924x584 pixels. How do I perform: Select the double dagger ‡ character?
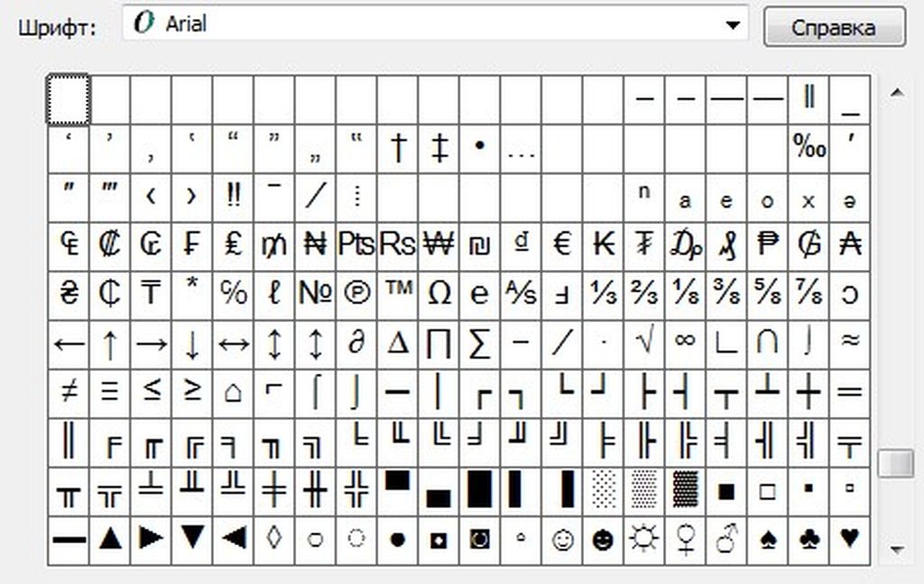point(439,147)
